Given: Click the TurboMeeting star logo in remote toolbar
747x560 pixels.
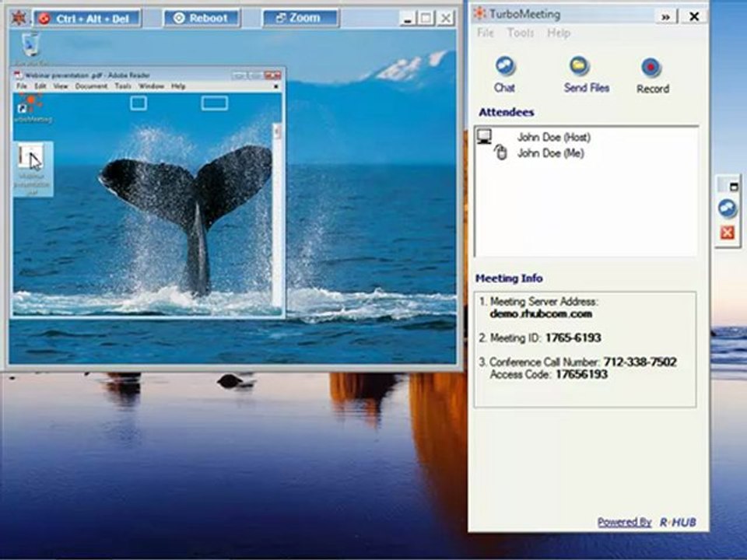Looking at the screenshot, I should tap(19, 18).
